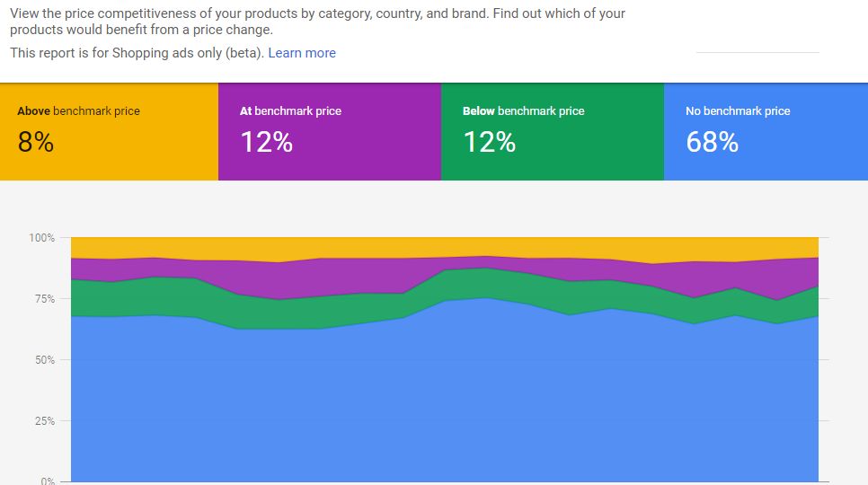Image resolution: width=868 pixels, height=485 pixels.
Task: Select the 'No benchmark price' label
Action: point(738,111)
